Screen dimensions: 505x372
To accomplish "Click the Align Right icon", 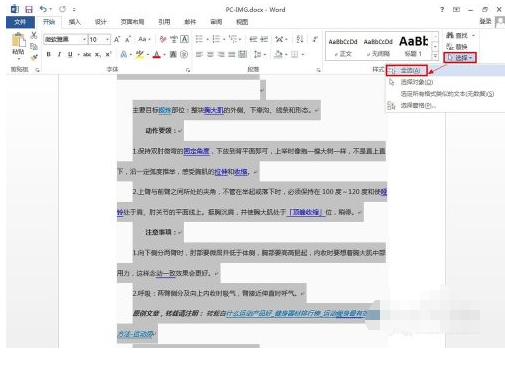I will (x=221, y=54).
